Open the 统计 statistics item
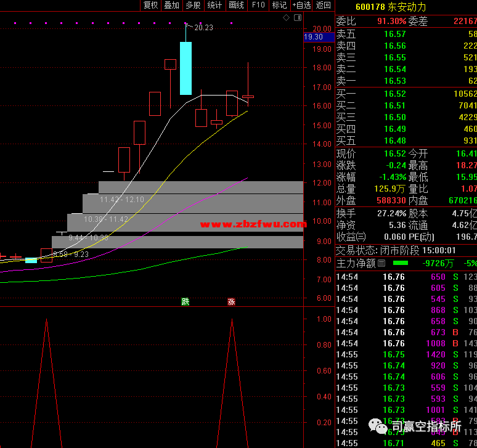 214,5
